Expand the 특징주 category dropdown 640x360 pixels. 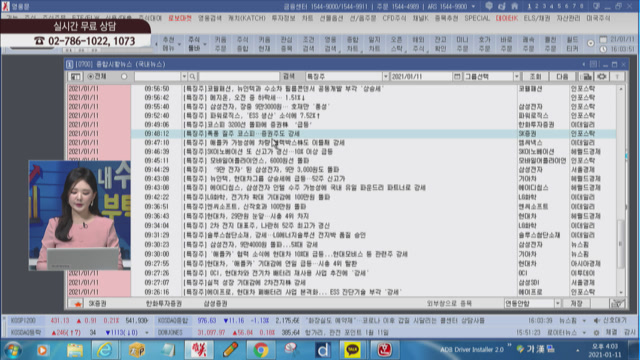coord(385,76)
